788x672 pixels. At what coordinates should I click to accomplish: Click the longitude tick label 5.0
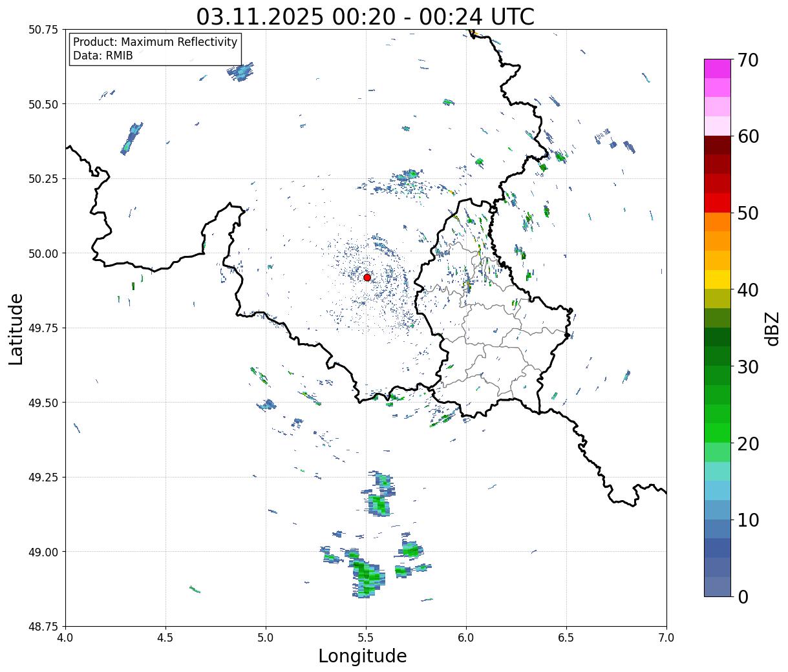point(266,638)
